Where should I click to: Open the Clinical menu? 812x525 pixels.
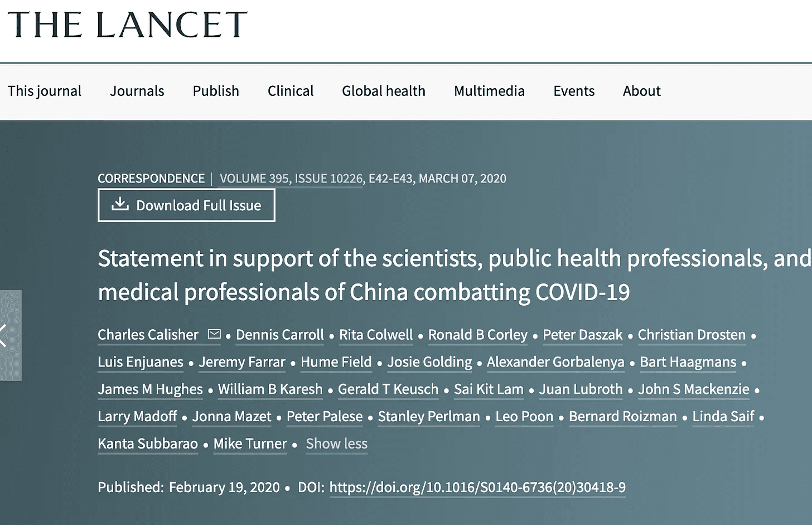coord(291,91)
